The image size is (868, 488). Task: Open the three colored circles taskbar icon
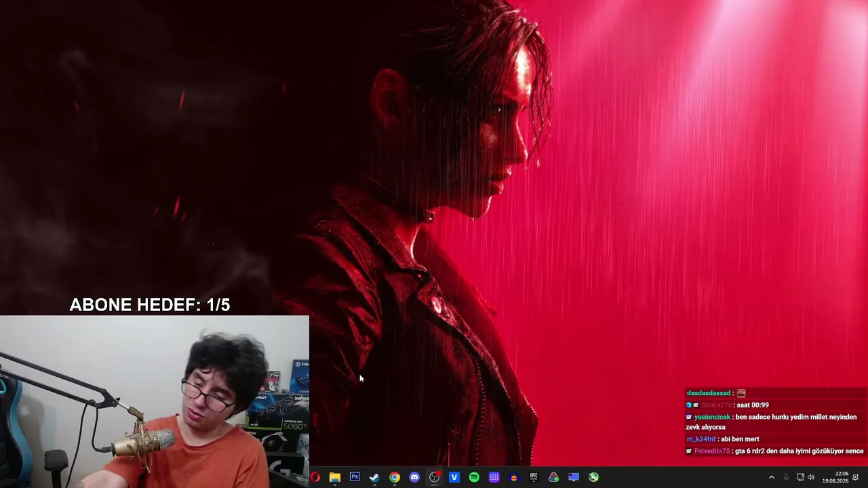coord(554,477)
